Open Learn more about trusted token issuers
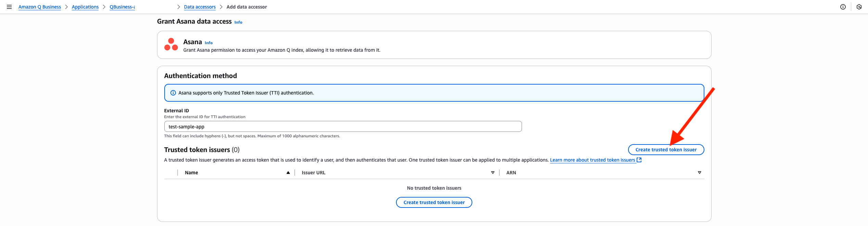Image resolution: width=868 pixels, height=226 pixels. pos(592,160)
